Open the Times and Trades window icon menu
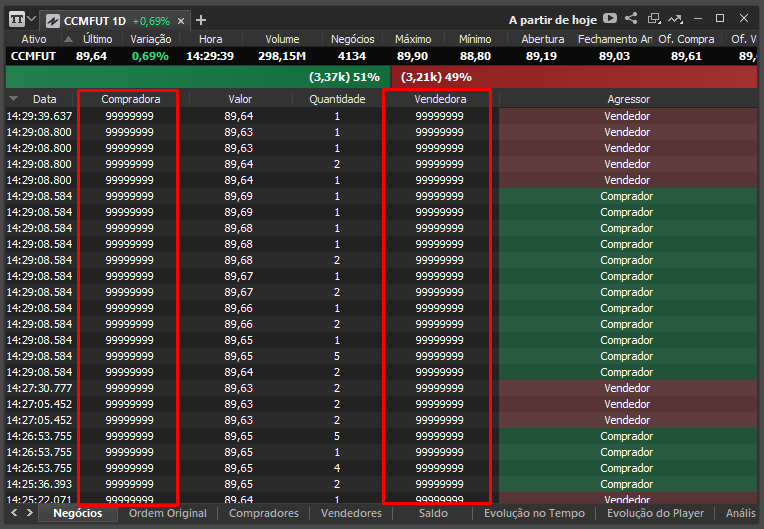This screenshot has height=529, width=764. pos(17,19)
